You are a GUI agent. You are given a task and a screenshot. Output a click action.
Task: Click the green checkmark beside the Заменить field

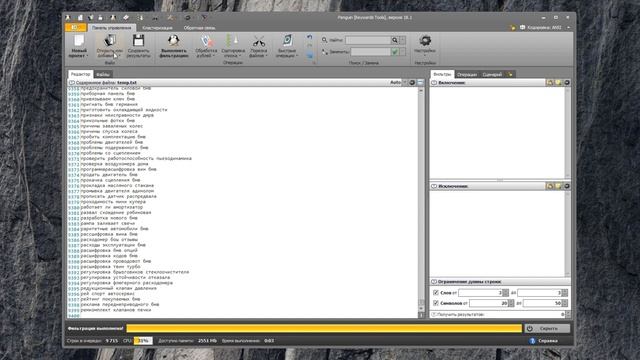[x=394, y=52]
